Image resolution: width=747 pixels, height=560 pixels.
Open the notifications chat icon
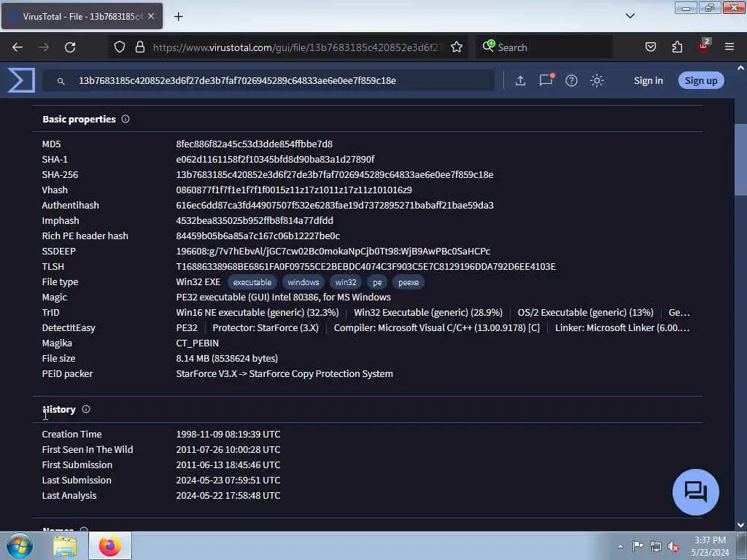click(546, 80)
